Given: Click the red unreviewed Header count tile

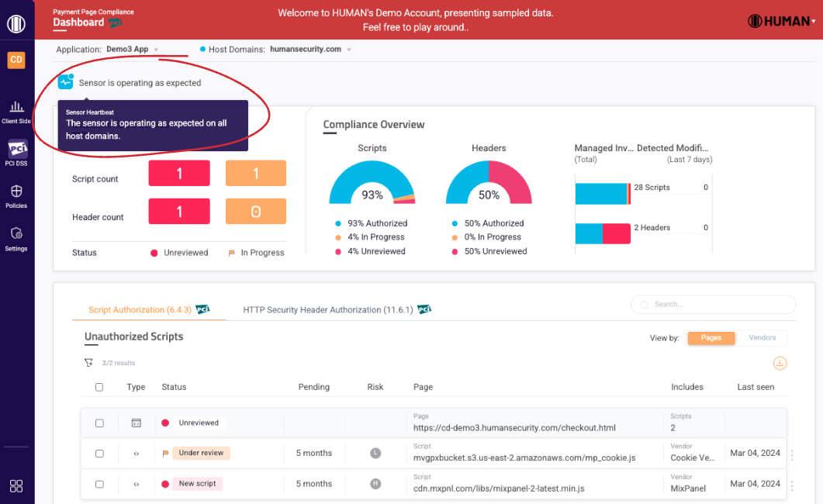Looking at the screenshot, I should [179, 212].
